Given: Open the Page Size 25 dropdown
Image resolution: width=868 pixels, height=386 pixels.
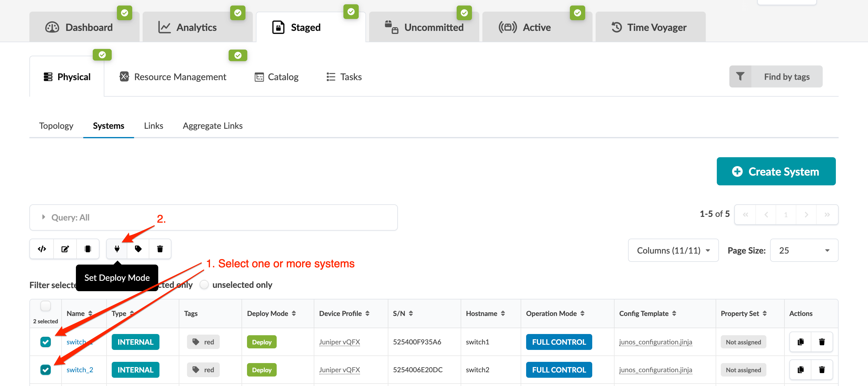Looking at the screenshot, I should pos(804,250).
